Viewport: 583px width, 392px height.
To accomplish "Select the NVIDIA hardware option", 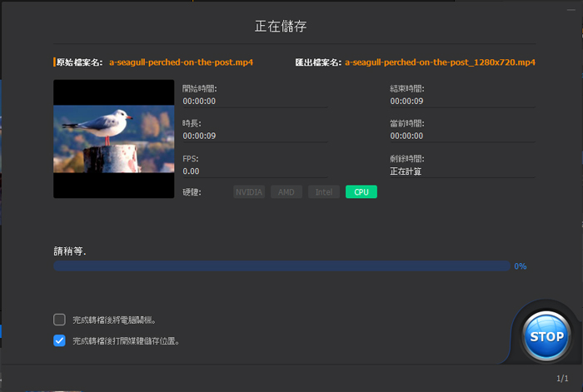I will click(x=249, y=191).
